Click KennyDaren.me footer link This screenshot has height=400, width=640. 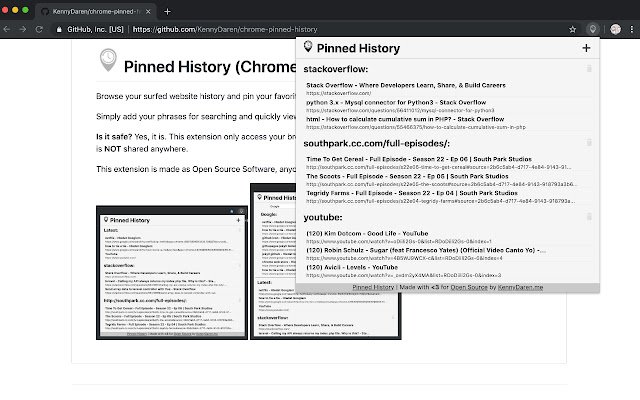coord(520,287)
